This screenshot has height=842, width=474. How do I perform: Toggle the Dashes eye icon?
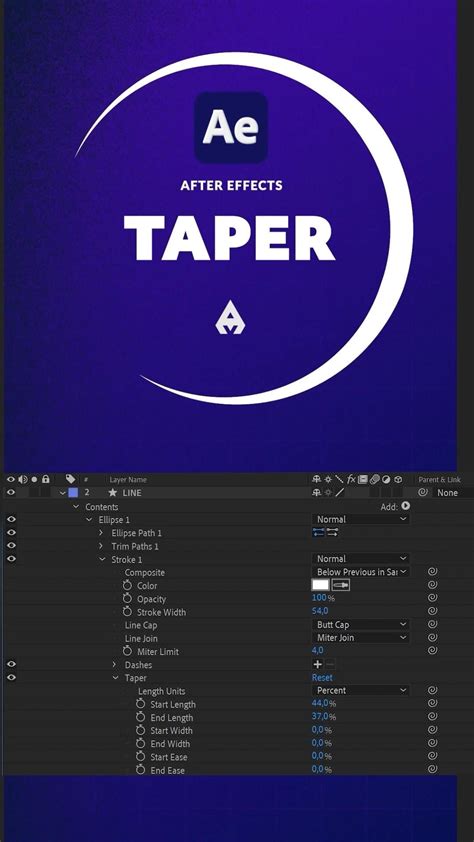pyautogui.click(x=11, y=664)
